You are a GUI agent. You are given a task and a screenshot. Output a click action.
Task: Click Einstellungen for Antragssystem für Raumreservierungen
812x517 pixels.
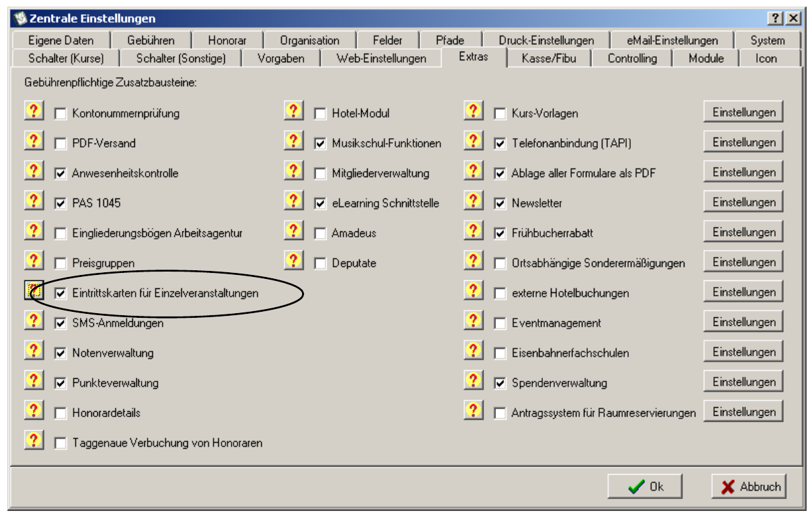pyautogui.click(x=744, y=412)
